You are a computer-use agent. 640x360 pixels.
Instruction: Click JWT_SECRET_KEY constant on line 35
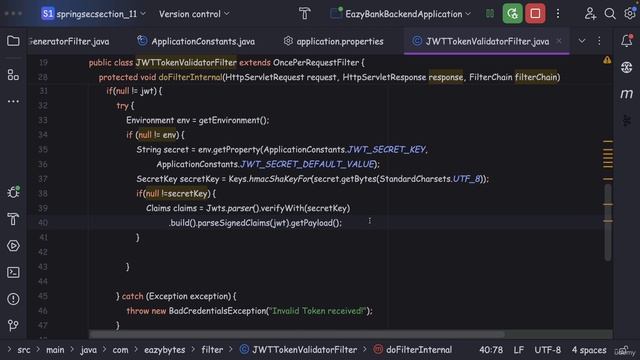pyautogui.click(x=387, y=149)
